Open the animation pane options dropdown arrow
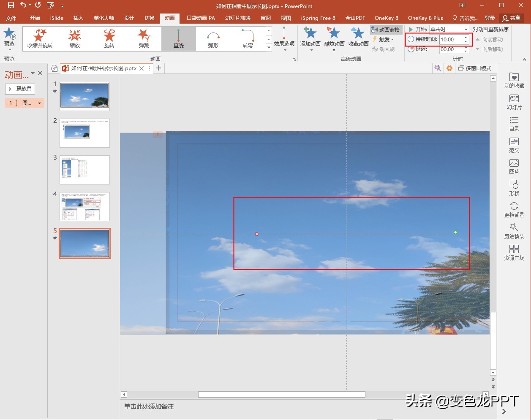This screenshot has height=420, width=531. click(x=33, y=73)
